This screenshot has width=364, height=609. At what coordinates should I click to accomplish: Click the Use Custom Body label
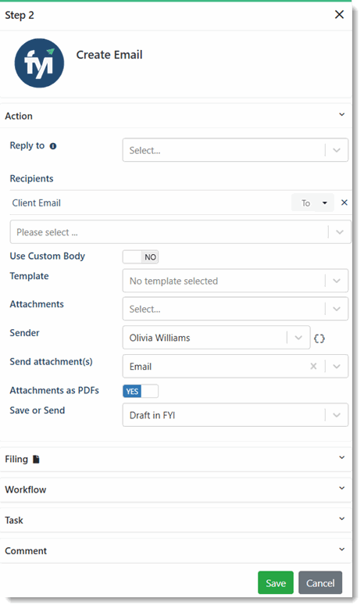pos(48,256)
